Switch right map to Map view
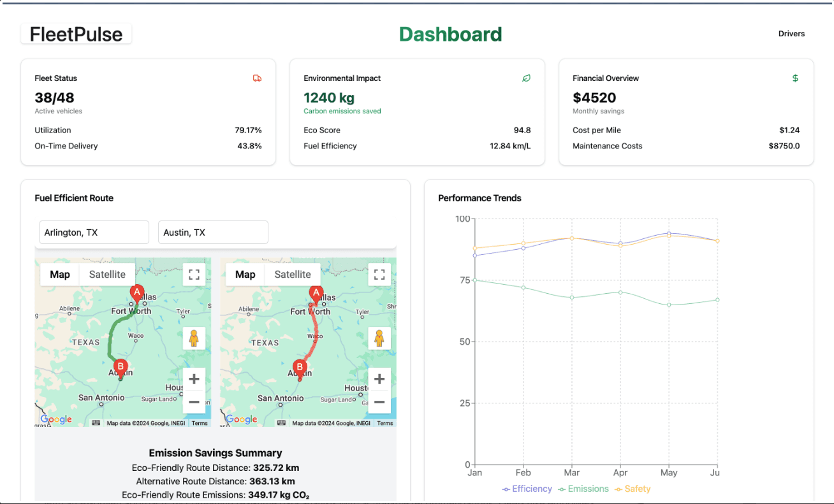This screenshot has height=504, width=834. (245, 275)
